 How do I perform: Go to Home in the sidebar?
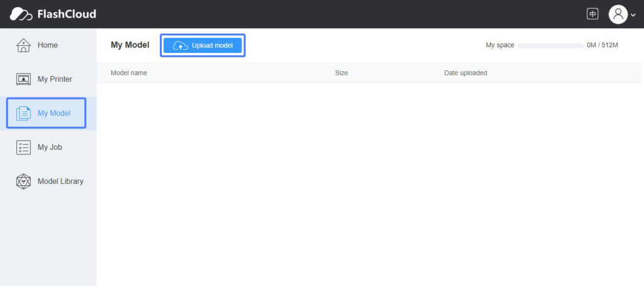point(48,45)
